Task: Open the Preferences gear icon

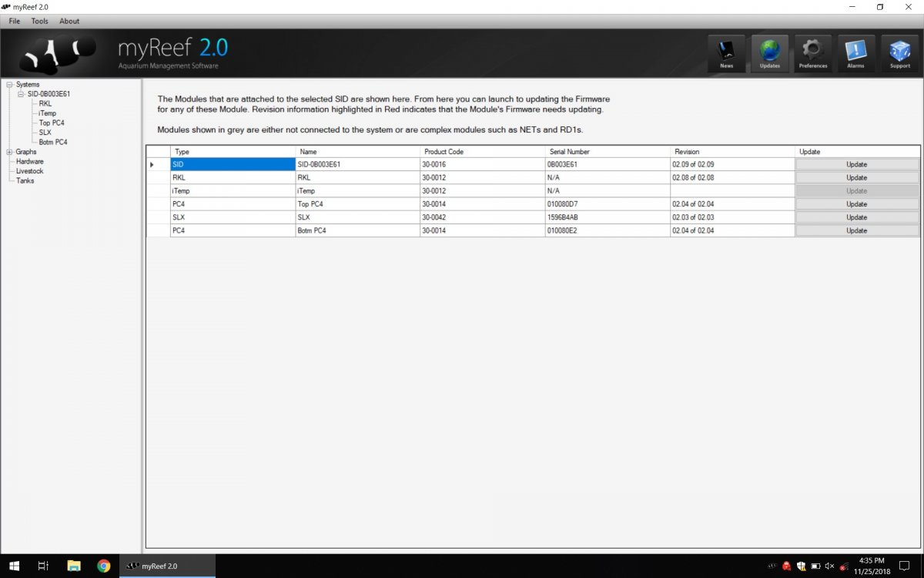Action: click(x=813, y=53)
